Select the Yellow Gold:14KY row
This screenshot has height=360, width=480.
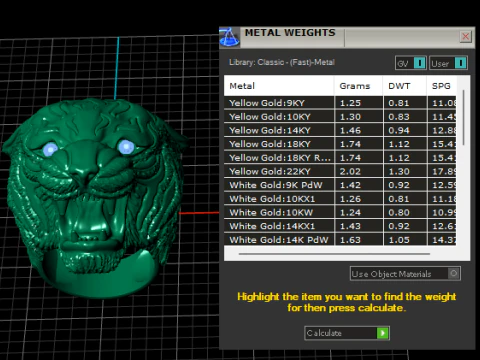point(340,130)
